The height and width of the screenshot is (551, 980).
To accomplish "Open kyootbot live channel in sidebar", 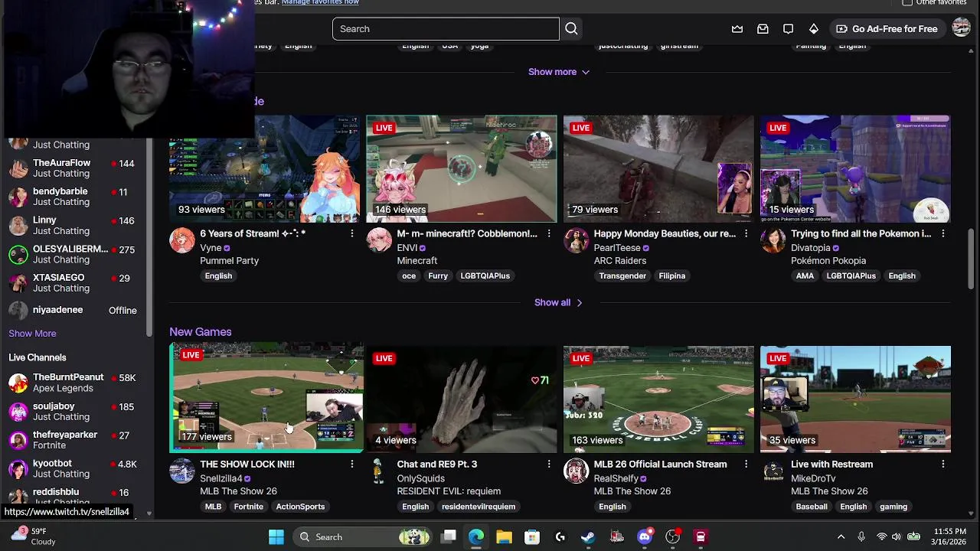I will [x=73, y=469].
